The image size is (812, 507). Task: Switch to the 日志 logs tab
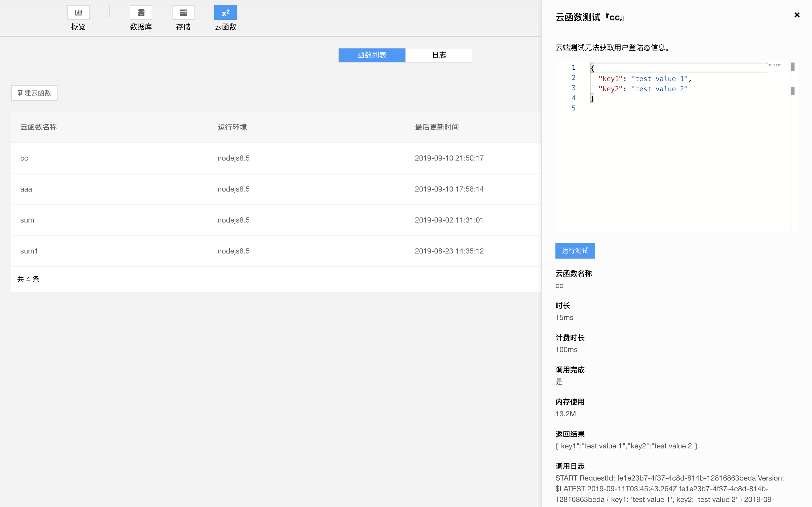[439, 55]
